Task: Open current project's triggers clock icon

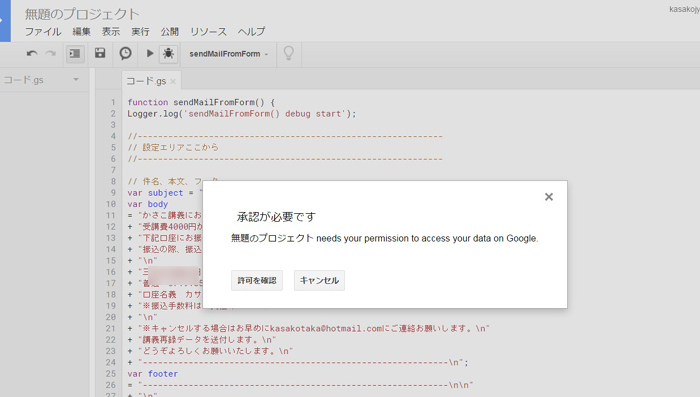Action: (x=125, y=53)
